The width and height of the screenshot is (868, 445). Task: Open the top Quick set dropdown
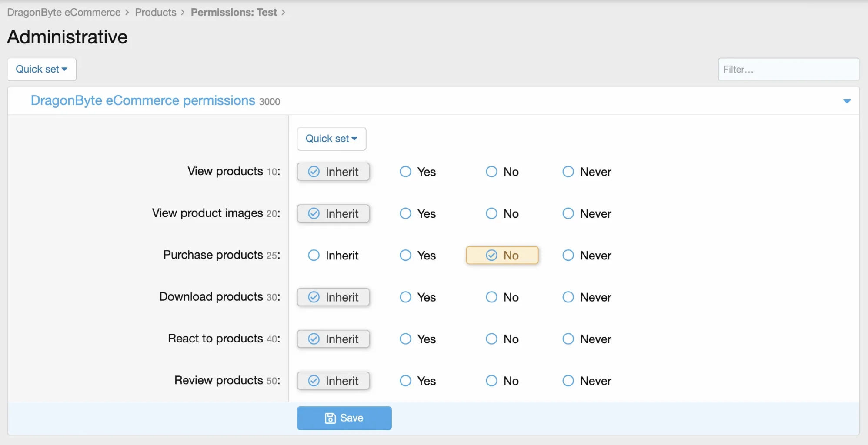pyautogui.click(x=42, y=70)
